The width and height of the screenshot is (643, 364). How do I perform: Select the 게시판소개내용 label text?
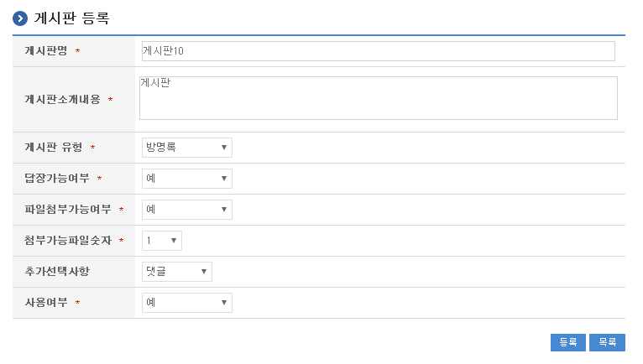point(62,100)
